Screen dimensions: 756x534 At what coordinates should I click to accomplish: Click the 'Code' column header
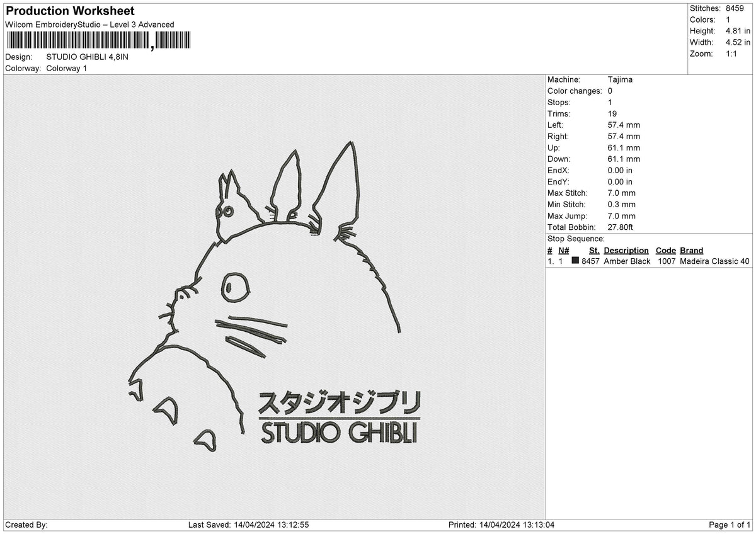point(665,250)
